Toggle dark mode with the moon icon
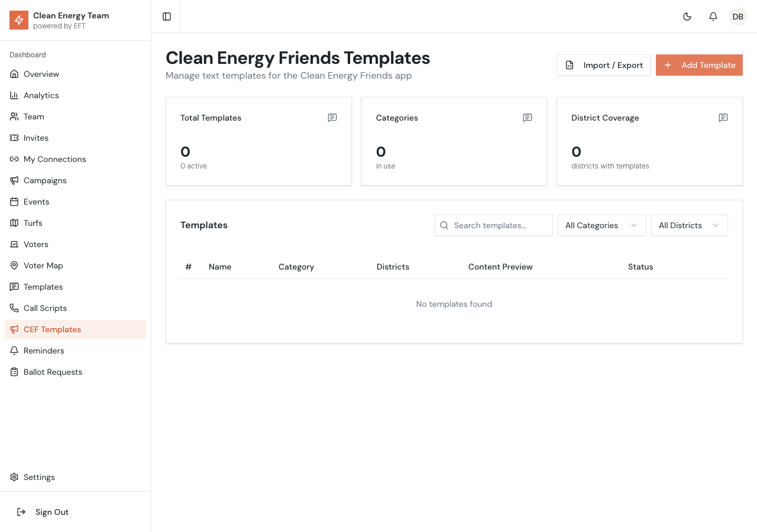The image size is (757, 532). point(687,17)
